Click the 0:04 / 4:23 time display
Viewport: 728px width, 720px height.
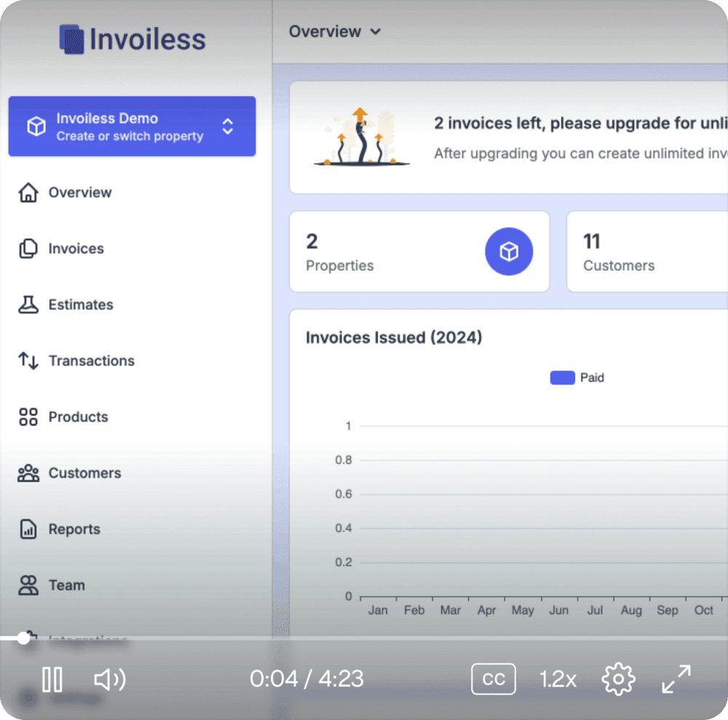[307, 679]
